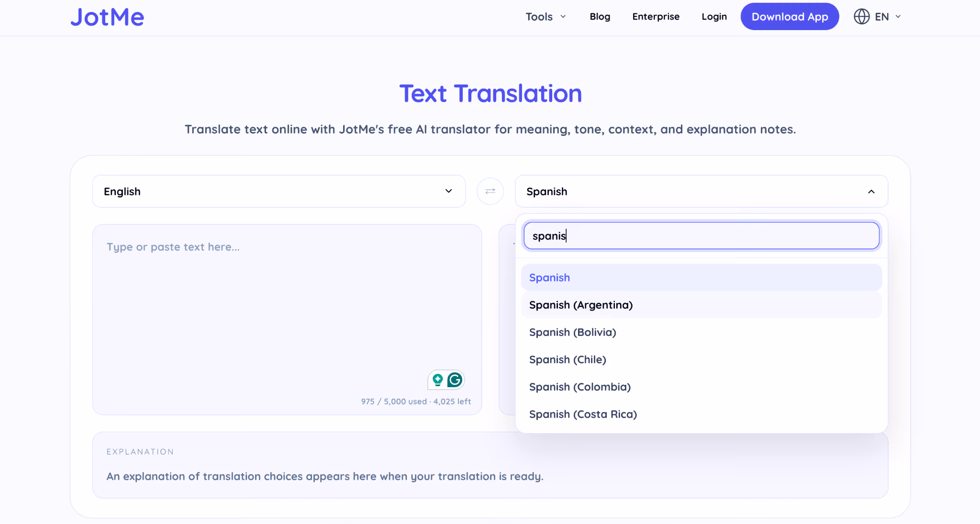
Task: Go to the Blog page
Action: click(x=600, y=17)
